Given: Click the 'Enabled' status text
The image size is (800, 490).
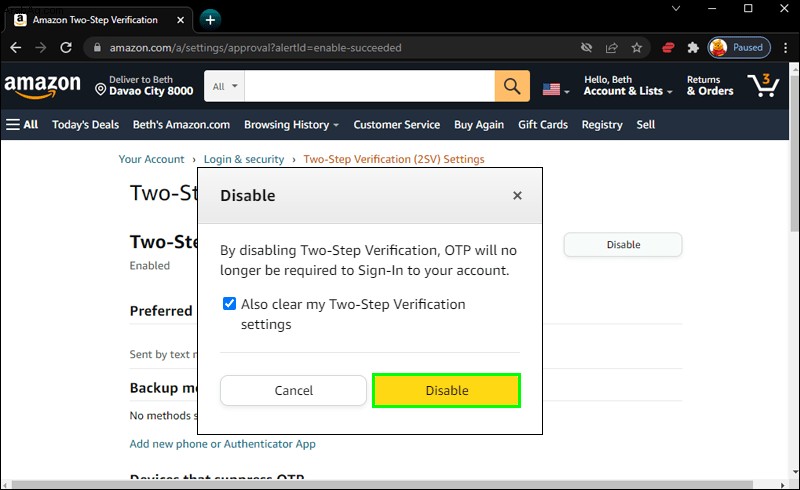Looking at the screenshot, I should pyautogui.click(x=149, y=265).
